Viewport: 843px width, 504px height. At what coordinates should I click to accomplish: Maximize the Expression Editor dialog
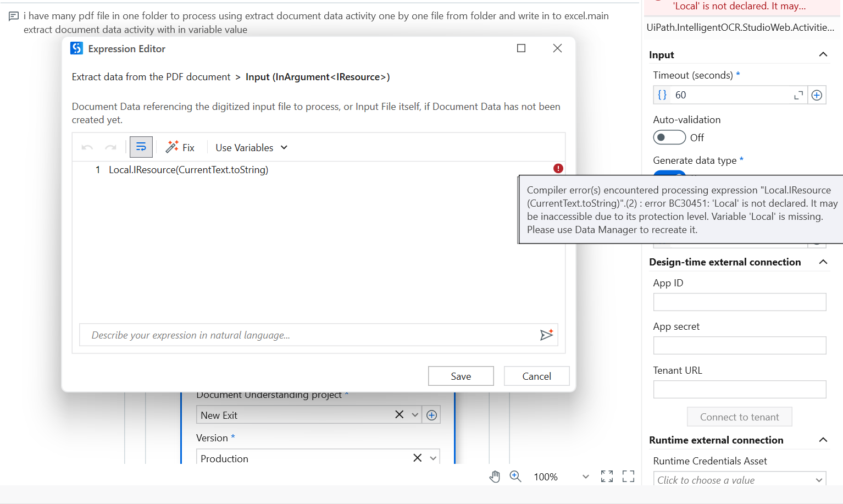[x=521, y=48]
